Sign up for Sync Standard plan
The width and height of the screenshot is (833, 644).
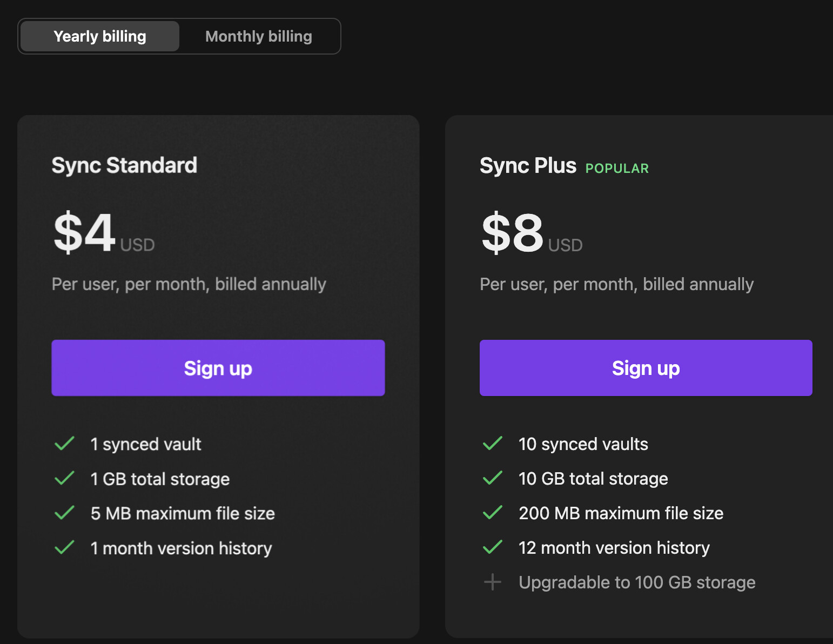pos(218,368)
